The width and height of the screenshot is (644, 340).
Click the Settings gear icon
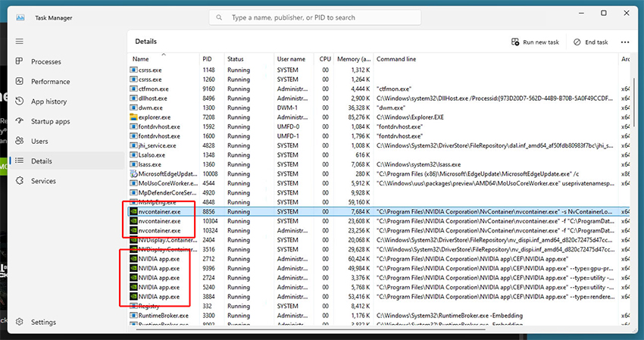click(x=19, y=322)
